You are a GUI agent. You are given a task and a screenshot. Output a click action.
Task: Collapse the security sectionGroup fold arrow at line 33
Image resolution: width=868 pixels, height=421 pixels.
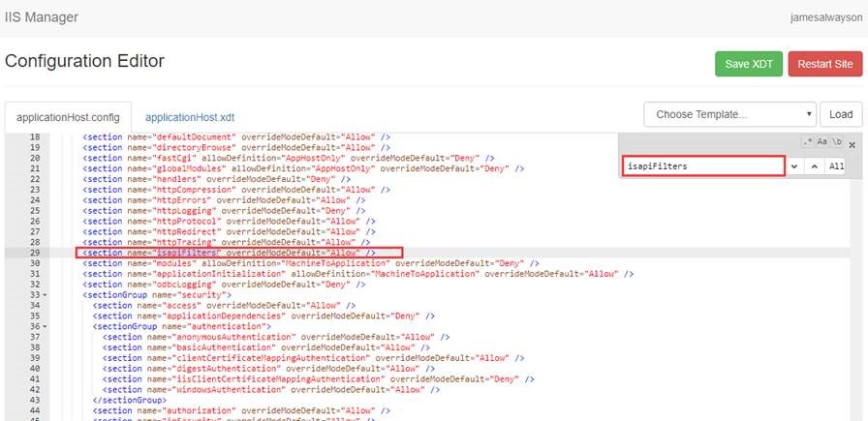click(46, 294)
